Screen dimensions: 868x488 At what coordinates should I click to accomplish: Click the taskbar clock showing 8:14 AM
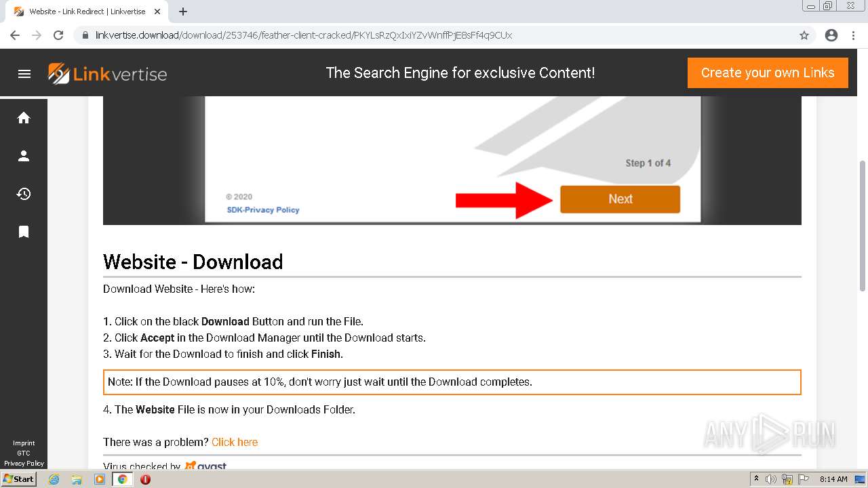[x=833, y=479]
